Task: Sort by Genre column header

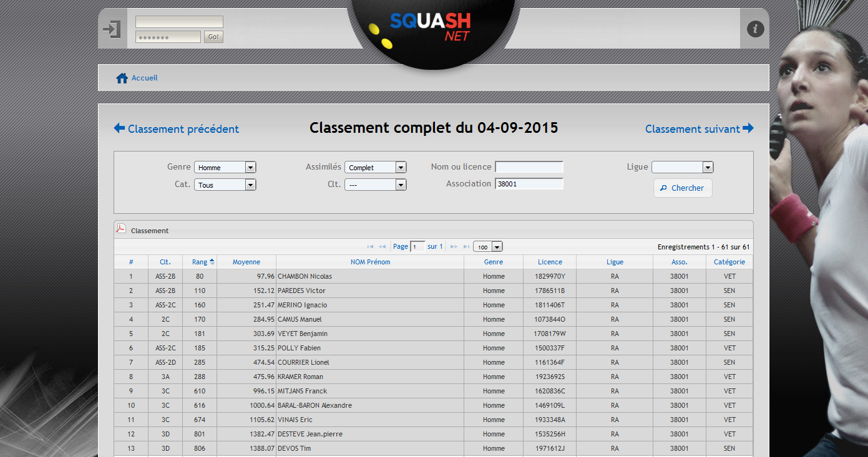Action: click(494, 262)
